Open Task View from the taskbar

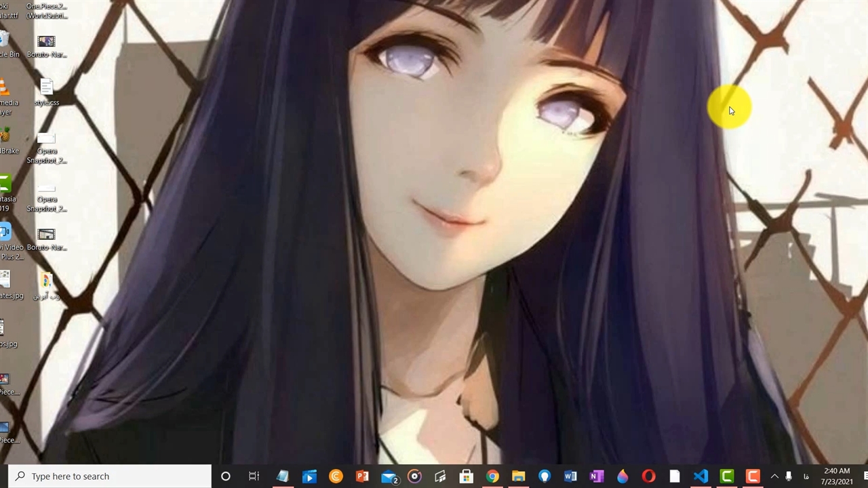(254, 476)
